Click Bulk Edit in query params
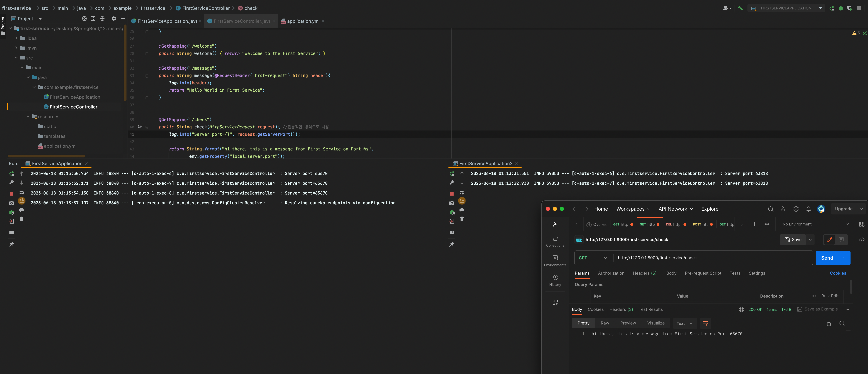Image resolution: width=868 pixels, height=374 pixels. (x=830, y=296)
